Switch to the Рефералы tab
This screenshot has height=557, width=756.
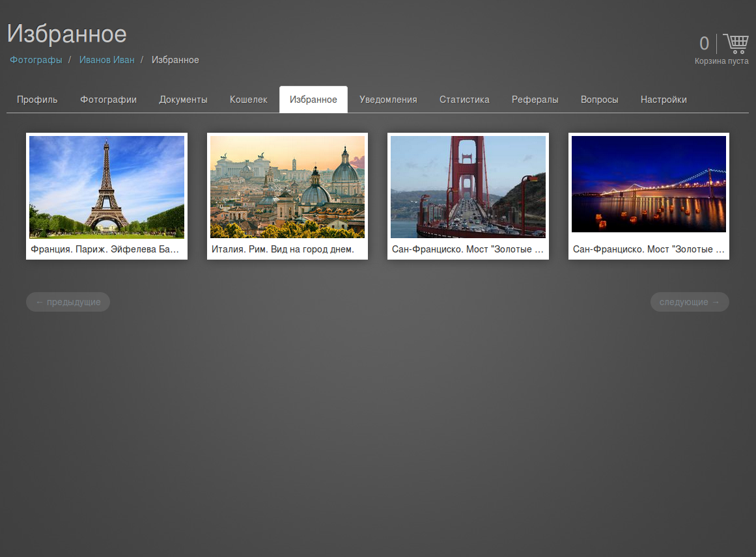tap(535, 100)
